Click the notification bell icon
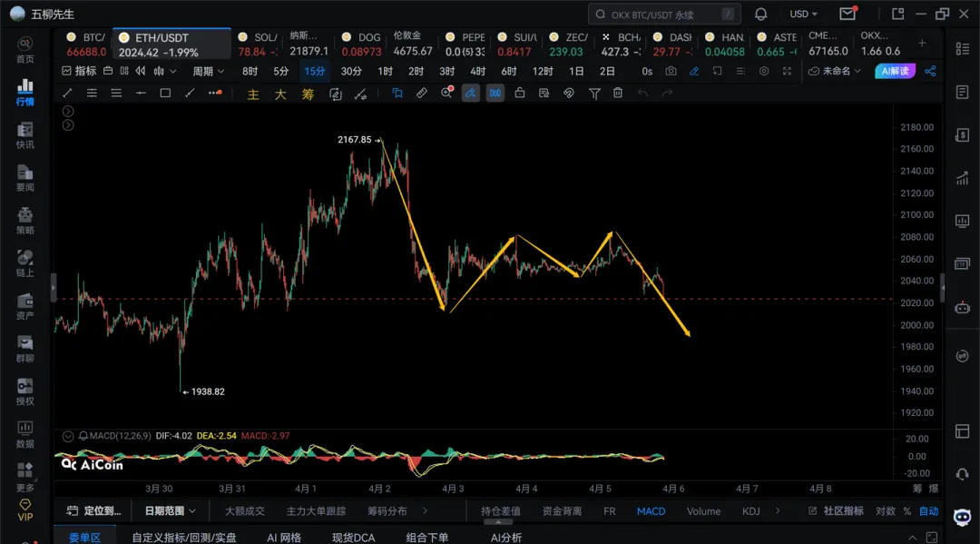Screen dimensions: 980x544 [760, 14]
